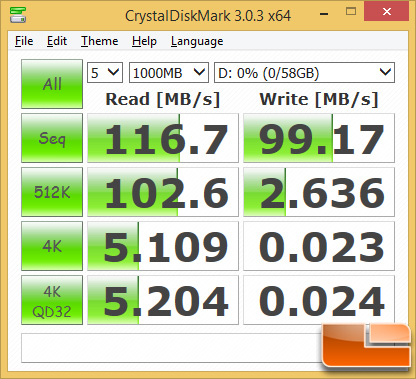This screenshot has height=379, width=416.
Task: Open the Language menu
Action: point(197,41)
